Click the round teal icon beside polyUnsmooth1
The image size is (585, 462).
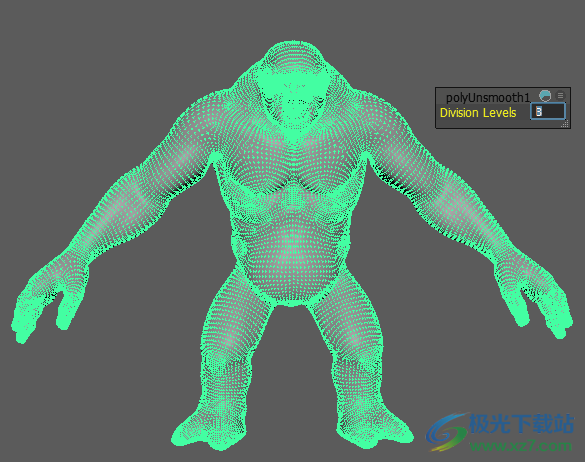coord(545,96)
